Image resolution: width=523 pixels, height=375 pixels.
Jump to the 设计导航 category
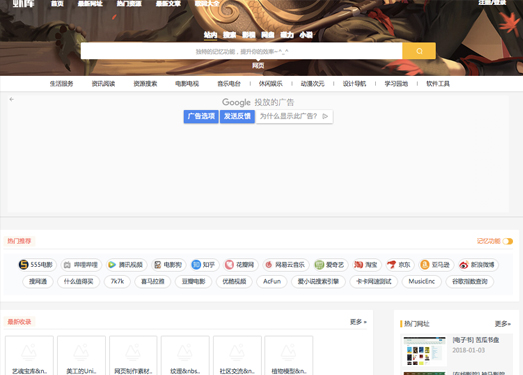354,84
